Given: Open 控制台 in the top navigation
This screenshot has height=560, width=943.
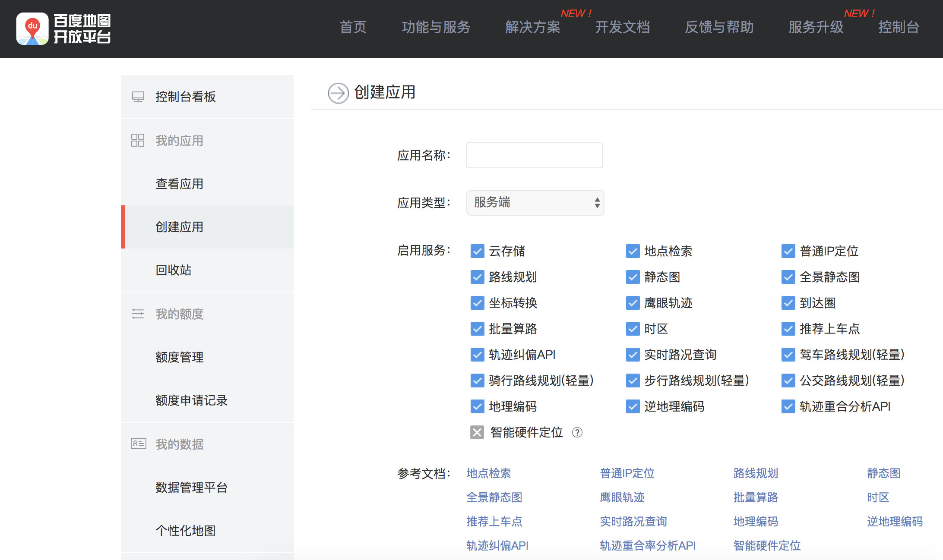Looking at the screenshot, I should click(x=899, y=27).
